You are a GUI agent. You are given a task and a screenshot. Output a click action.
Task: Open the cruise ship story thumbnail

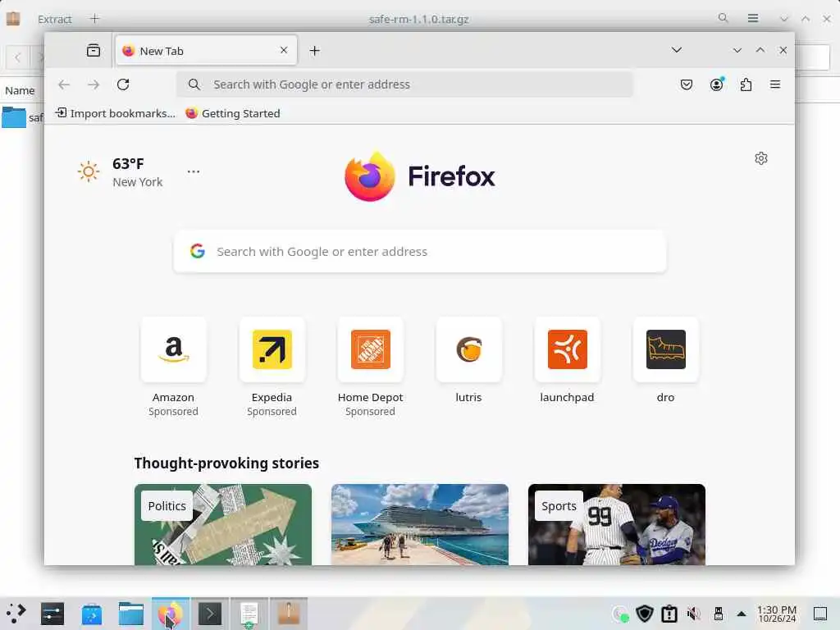coord(420,524)
